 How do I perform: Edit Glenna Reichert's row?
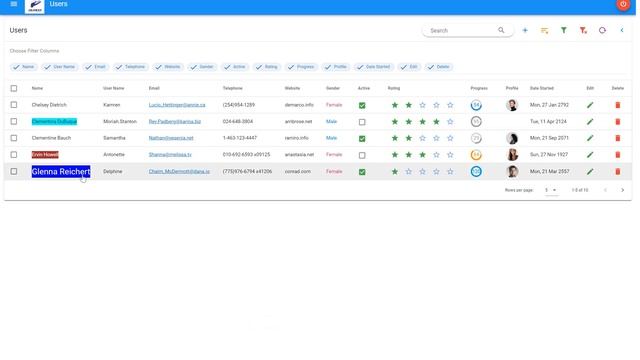590,172
